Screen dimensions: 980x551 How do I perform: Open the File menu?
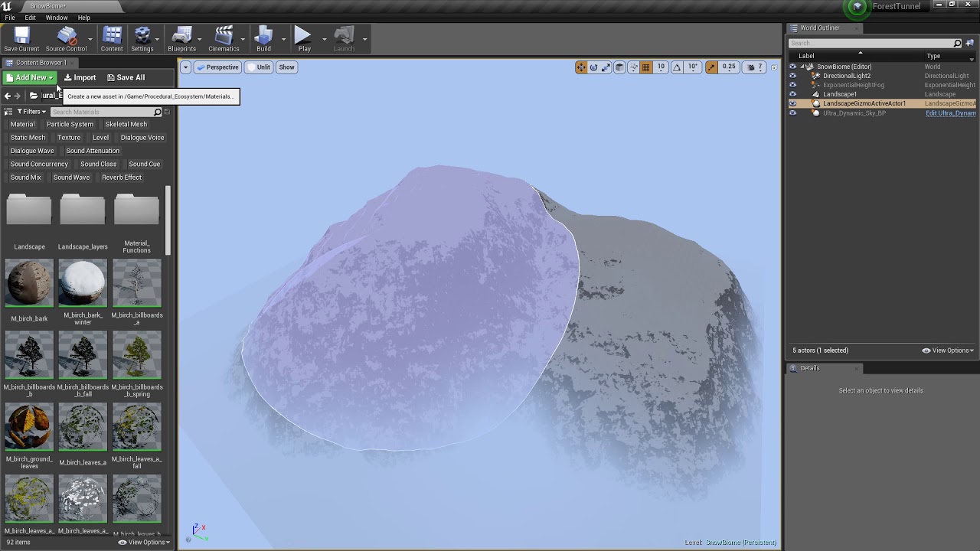click(10, 18)
